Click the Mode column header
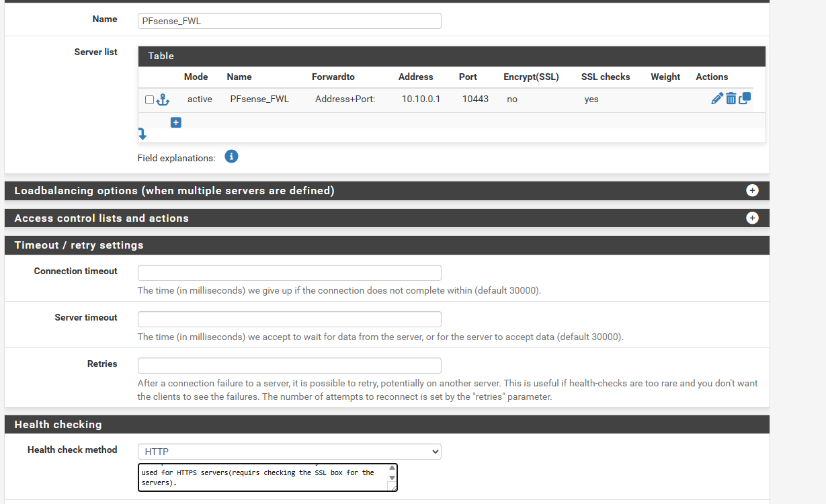826x504 pixels. 196,77
